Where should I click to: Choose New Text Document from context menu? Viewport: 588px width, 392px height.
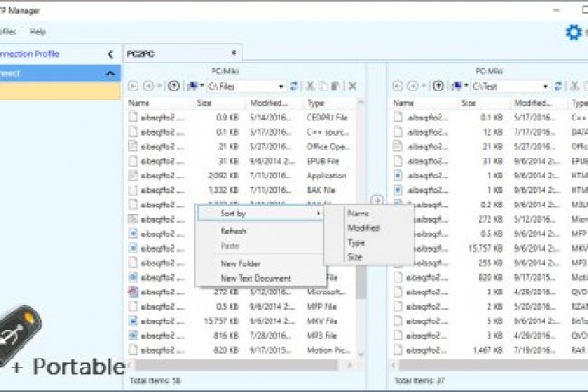click(x=255, y=278)
